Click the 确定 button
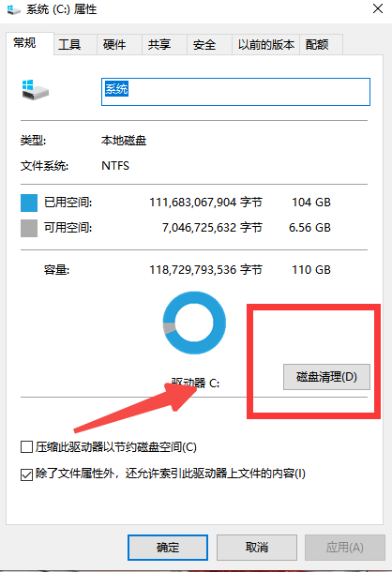392x572 pixels. (x=168, y=548)
